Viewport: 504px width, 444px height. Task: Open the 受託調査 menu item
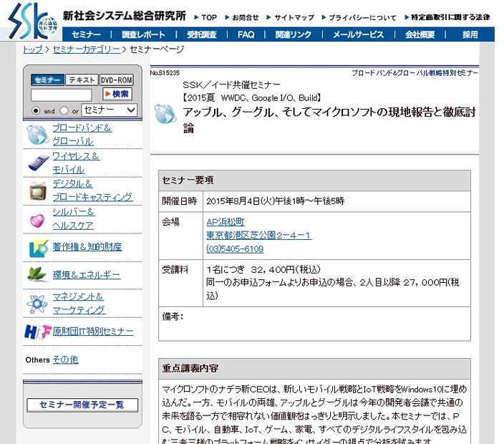click(x=202, y=34)
